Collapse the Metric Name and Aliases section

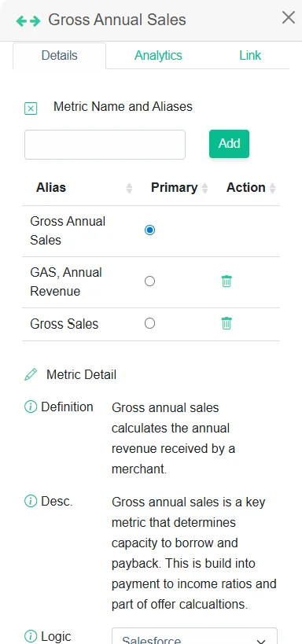(31, 109)
